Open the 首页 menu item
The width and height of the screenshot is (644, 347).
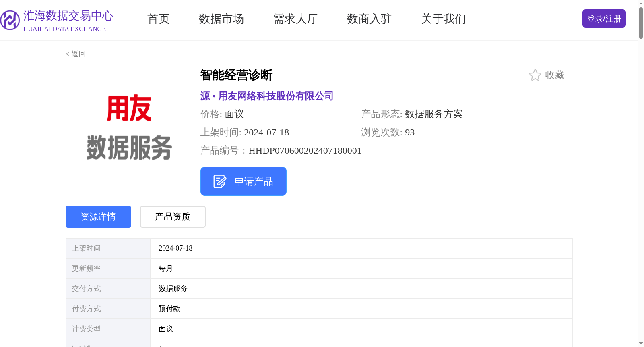[x=159, y=19]
